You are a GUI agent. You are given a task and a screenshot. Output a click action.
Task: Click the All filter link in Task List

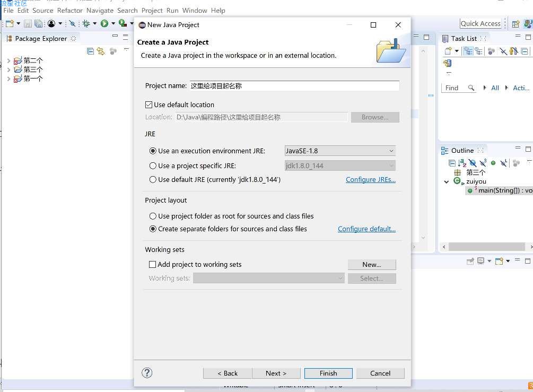(x=495, y=88)
